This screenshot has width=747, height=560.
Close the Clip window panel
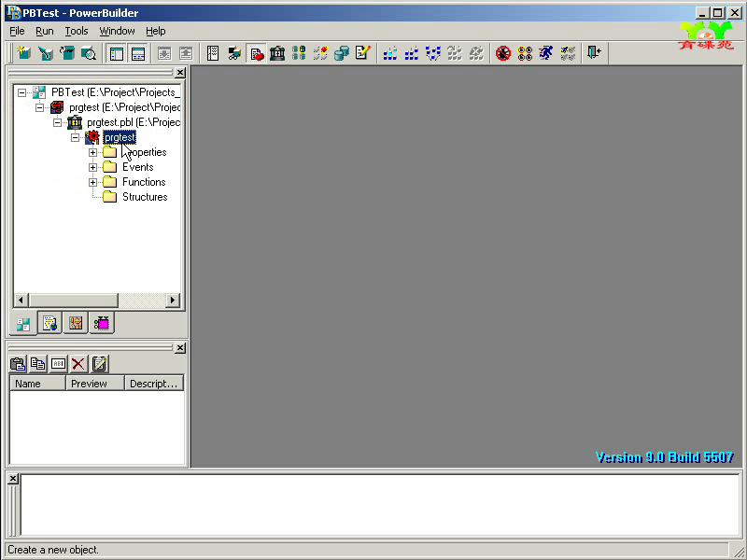[x=180, y=348]
